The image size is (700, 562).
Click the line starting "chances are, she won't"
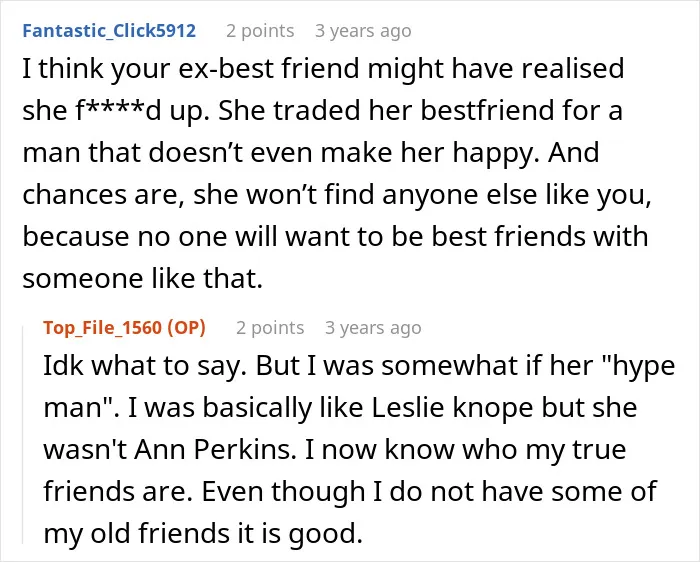(337, 195)
